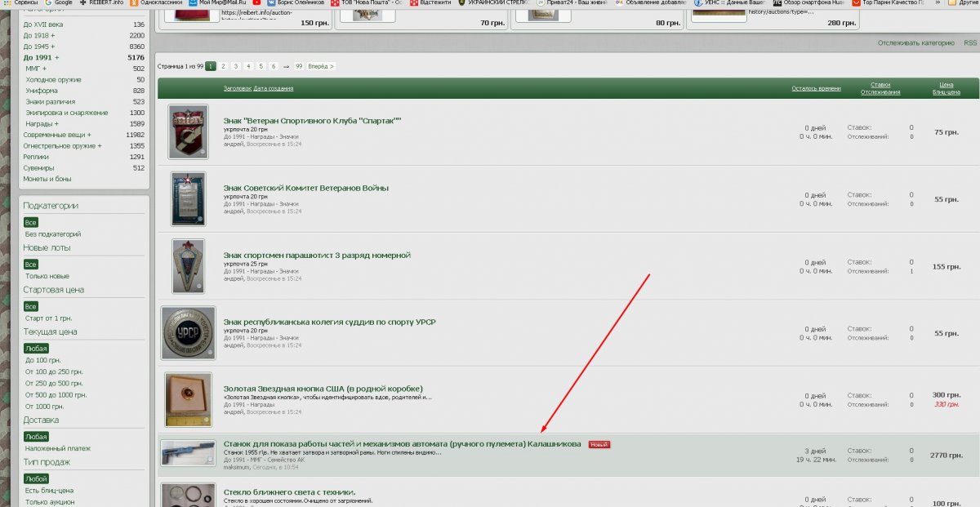Open the REIBERT.info bookmark
Viewport: 980px width, 507px height.
[x=100, y=3]
